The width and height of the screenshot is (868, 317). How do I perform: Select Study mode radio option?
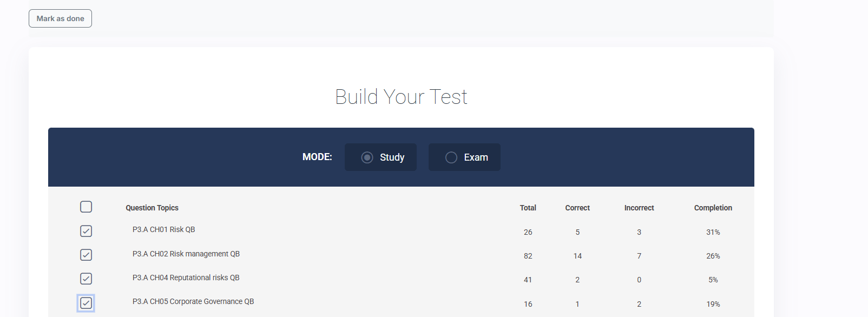click(367, 157)
